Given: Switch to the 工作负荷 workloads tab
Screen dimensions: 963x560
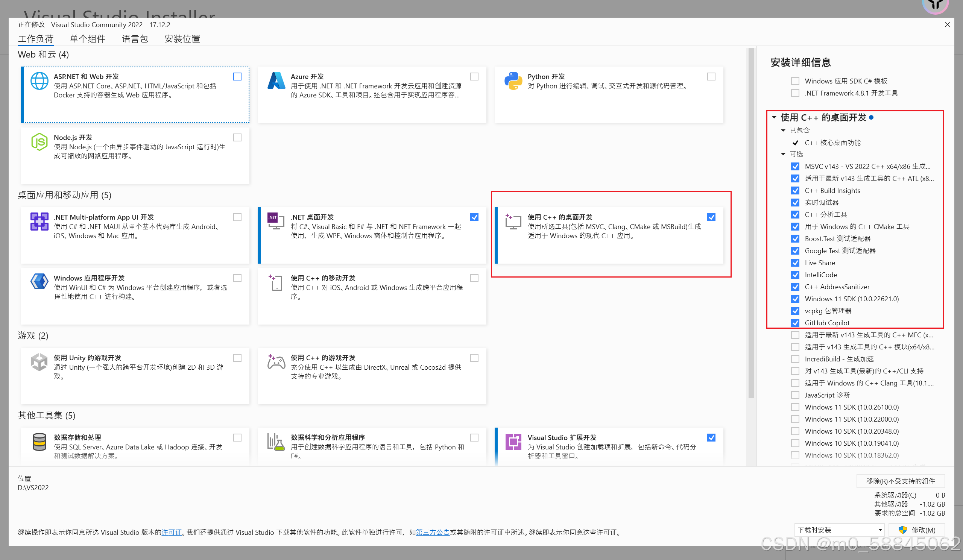Looking at the screenshot, I should [x=35, y=39].
